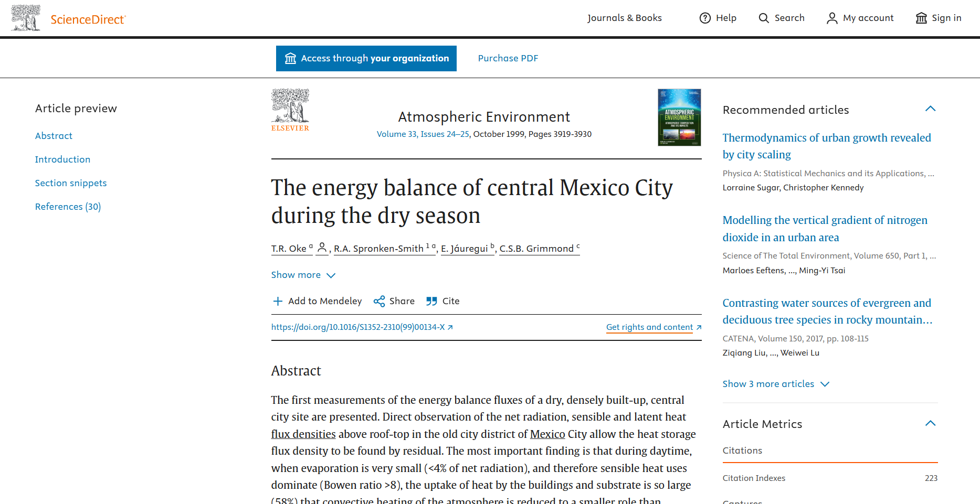980x504 pixels.
Task: Click the Sign in icon
Action: [x=921, y=17]
